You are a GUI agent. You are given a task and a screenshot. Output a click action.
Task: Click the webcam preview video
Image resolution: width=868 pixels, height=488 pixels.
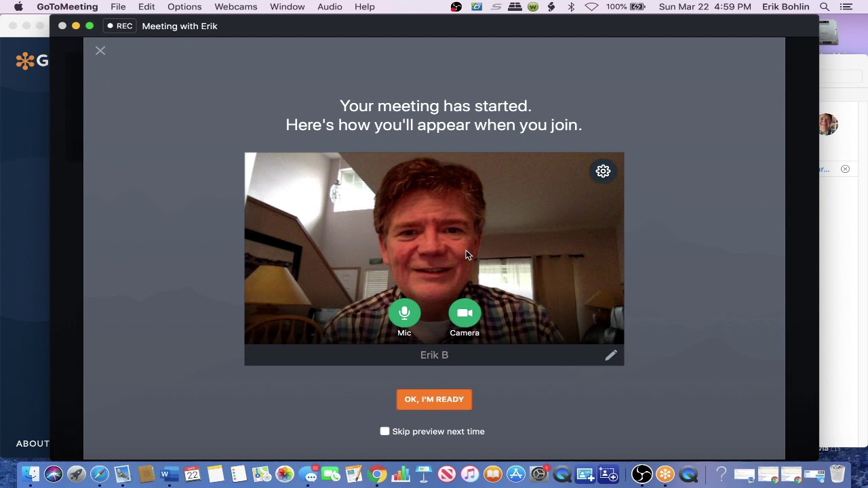coord(434,248)
